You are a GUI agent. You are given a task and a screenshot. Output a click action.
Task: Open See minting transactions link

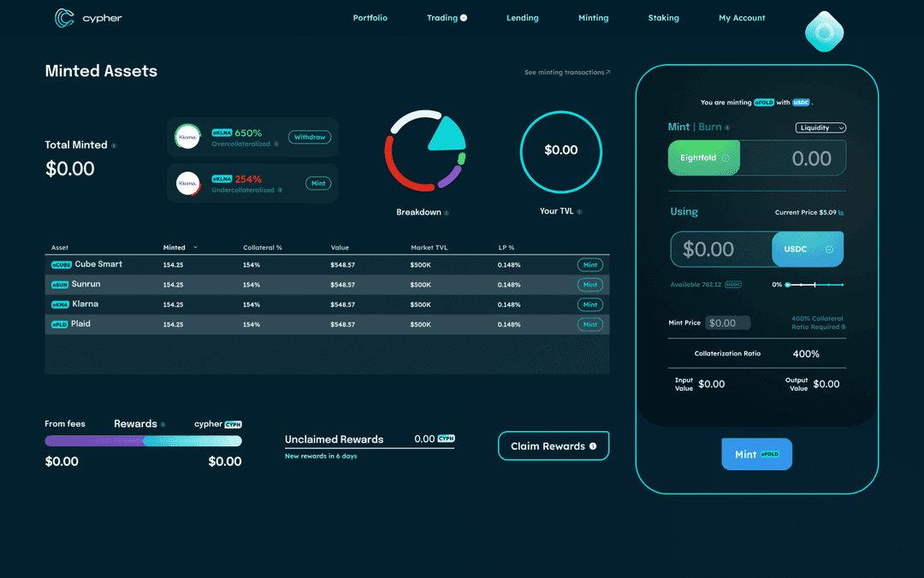click(566, 73)
